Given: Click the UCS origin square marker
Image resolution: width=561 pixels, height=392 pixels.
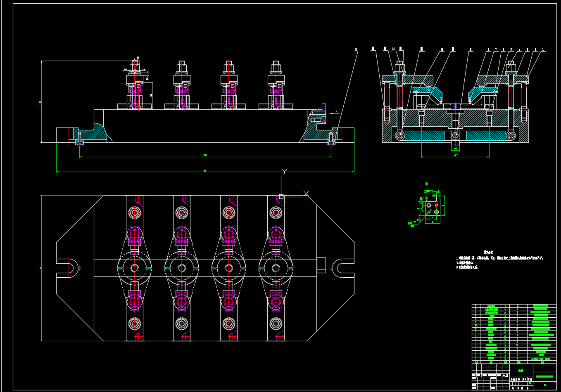Looking at the screenshot, I should point(281,197).
